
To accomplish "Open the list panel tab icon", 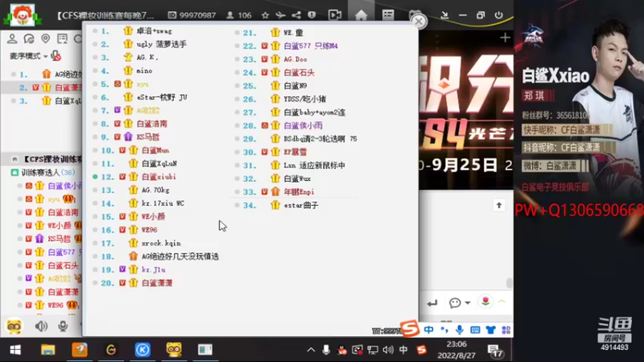I will pos(388,15).
